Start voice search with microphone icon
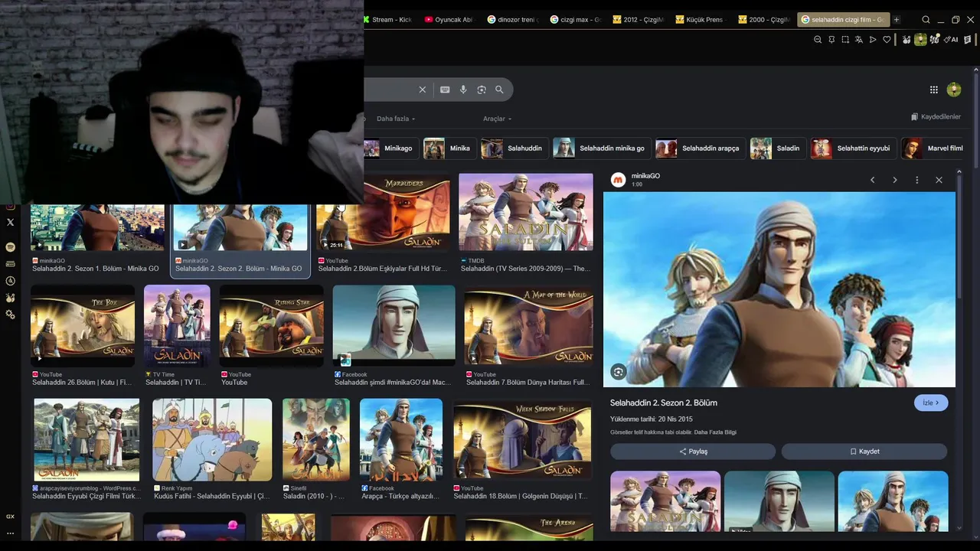 coord(463,90)
